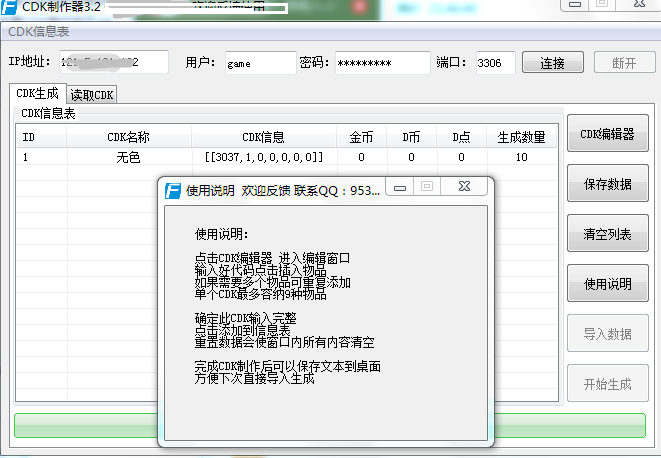Close the 使用说明 dialog window

pyautogui.click(x=463, y=187)
